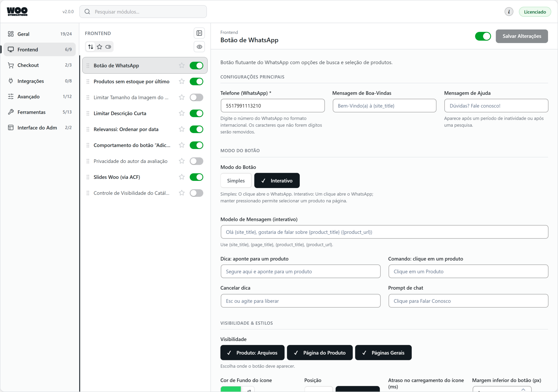Click drag handle of Privacidade do autor row
The image size is (558, 392).
click(x=88, y=161)
